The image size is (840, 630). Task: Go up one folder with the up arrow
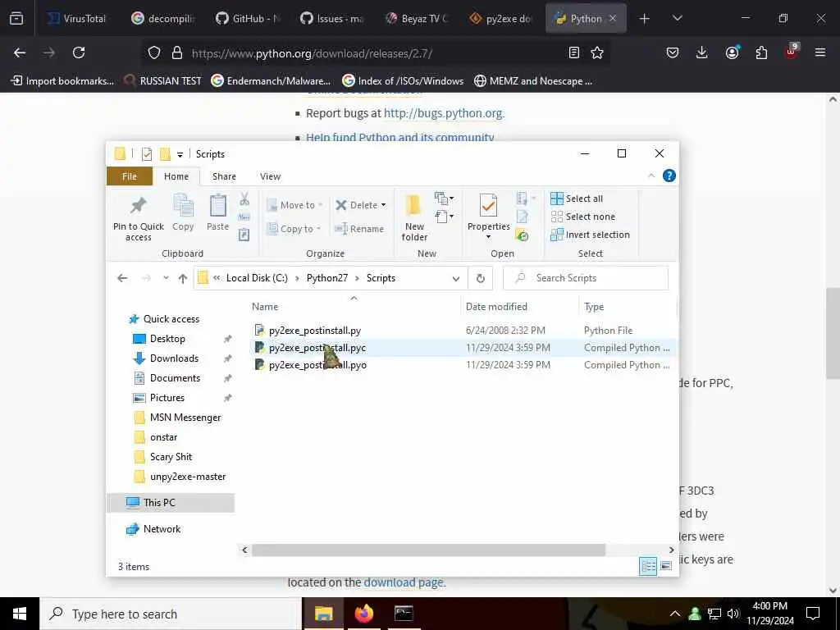tap(183, 278)
